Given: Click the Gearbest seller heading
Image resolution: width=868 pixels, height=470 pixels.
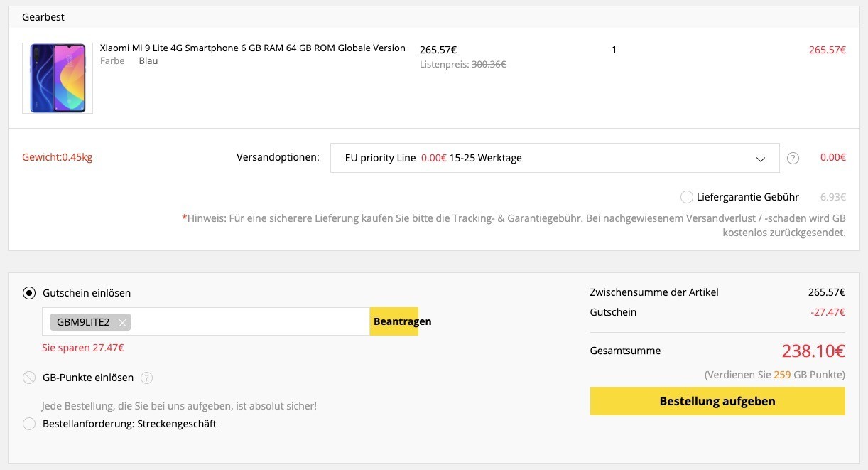Looking at the screenshot, I should (43, 17).
